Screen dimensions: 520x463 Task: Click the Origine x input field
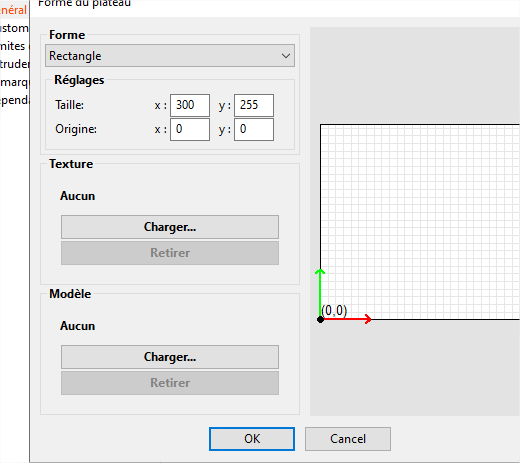[190, 129]
